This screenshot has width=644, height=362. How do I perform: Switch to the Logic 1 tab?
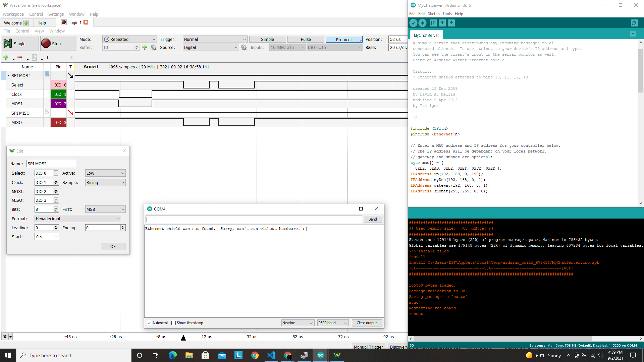(75, 22)
